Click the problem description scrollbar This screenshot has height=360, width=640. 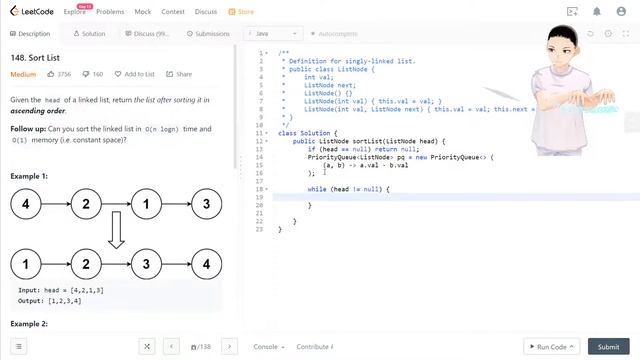pos(235,107)
